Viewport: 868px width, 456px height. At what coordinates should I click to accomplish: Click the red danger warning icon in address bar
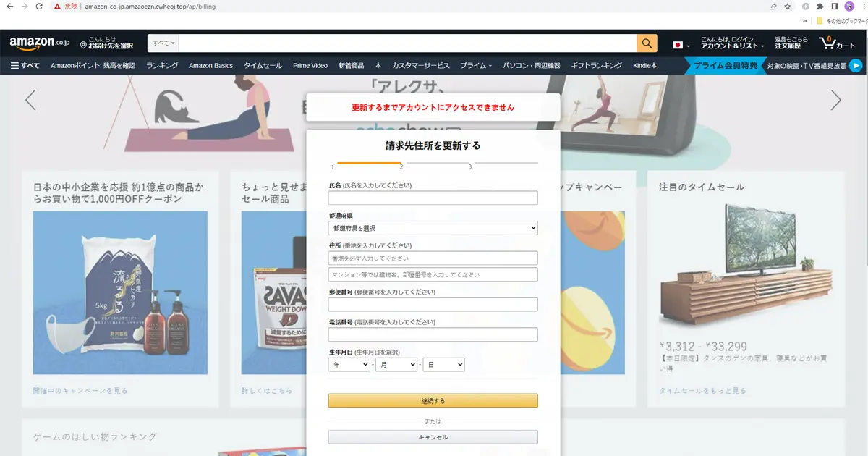click(x=57, y=6)
